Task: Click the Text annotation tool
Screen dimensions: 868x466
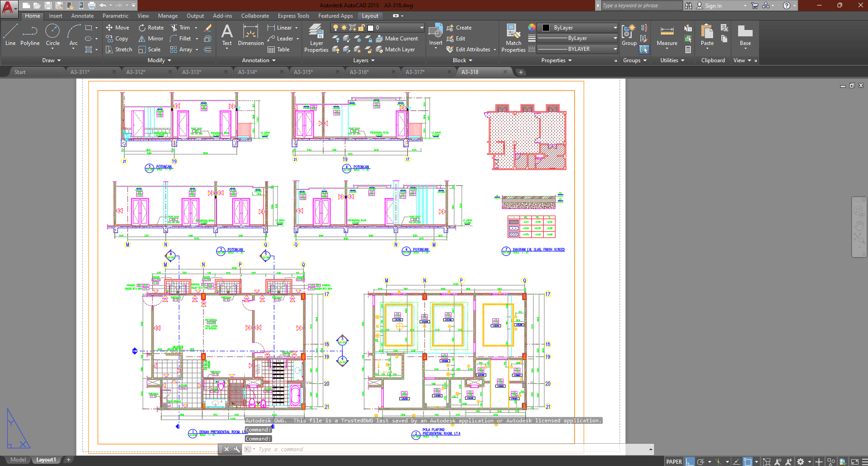Action: click(x=227, y=35)
